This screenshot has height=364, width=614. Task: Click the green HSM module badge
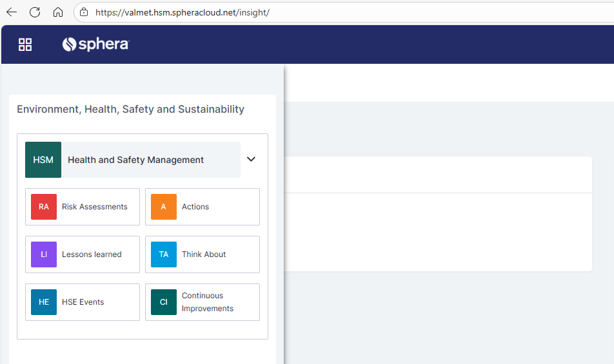[x=43, y=160]
